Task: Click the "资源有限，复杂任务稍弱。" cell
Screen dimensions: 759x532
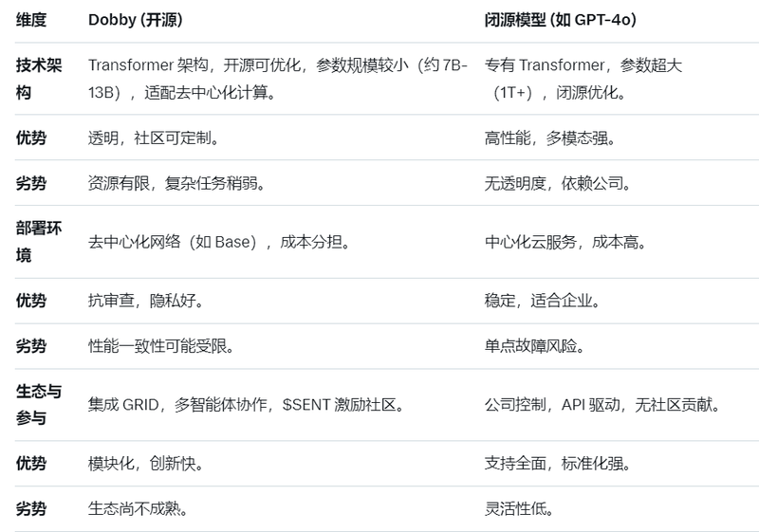Action: pyautogui.click(x=176, y=183)
